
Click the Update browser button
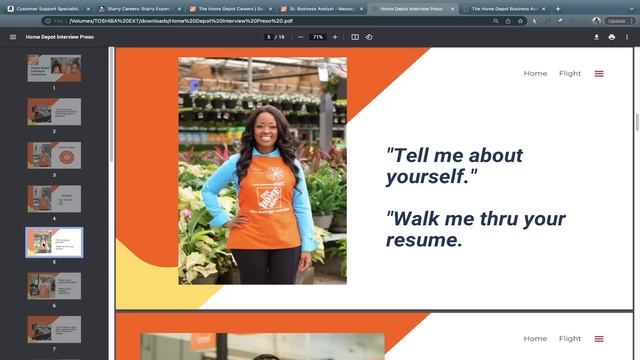click(620, 21)
